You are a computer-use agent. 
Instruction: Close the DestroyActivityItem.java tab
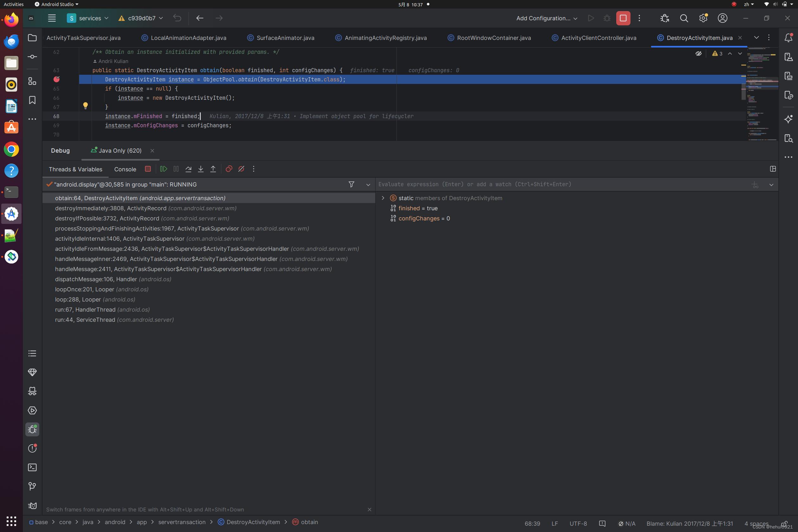tap(740, 38)
